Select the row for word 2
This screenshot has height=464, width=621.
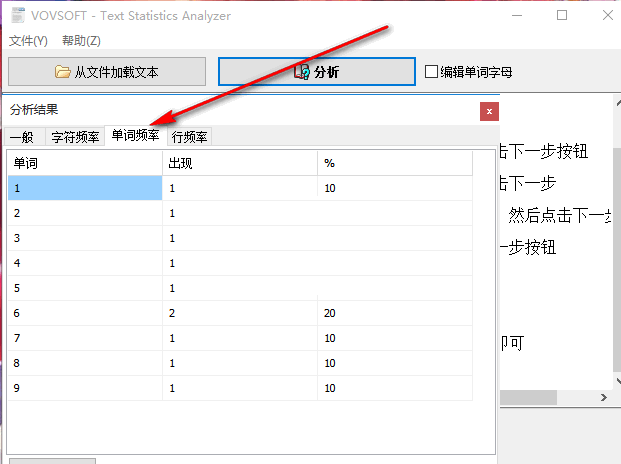240,213
